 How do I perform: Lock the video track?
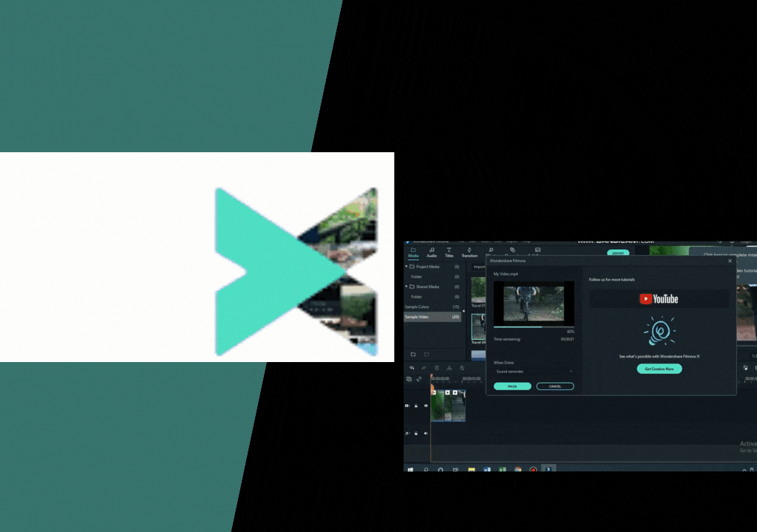pos(415,406)
